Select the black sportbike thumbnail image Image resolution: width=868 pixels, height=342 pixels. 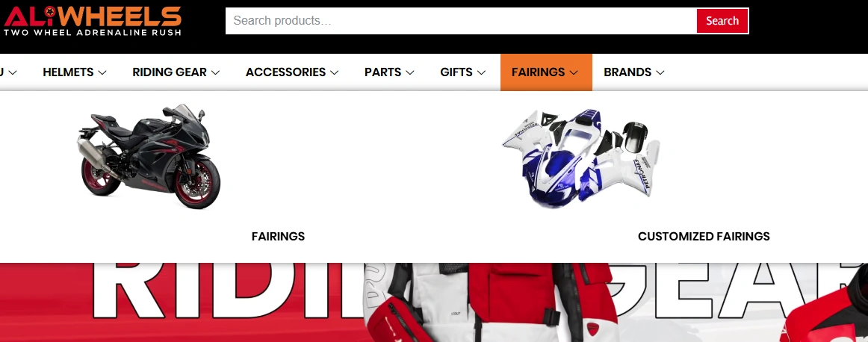(x=149, y=156)
